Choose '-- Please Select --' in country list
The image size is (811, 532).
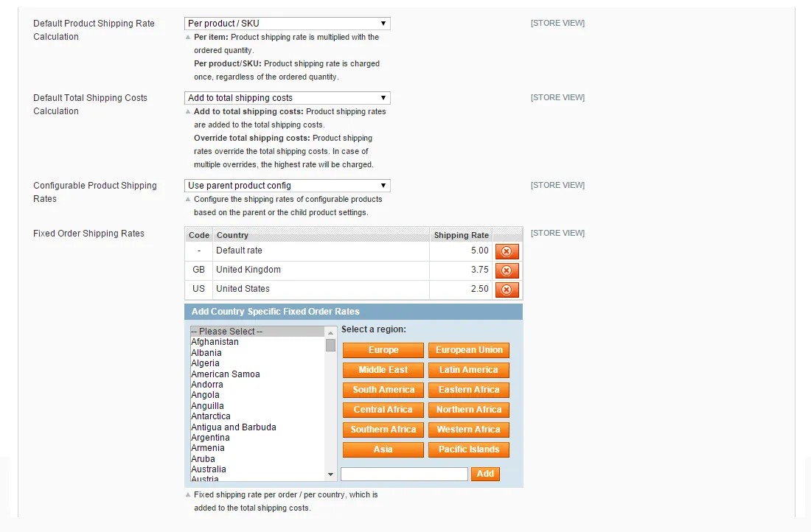pos(257,332)
